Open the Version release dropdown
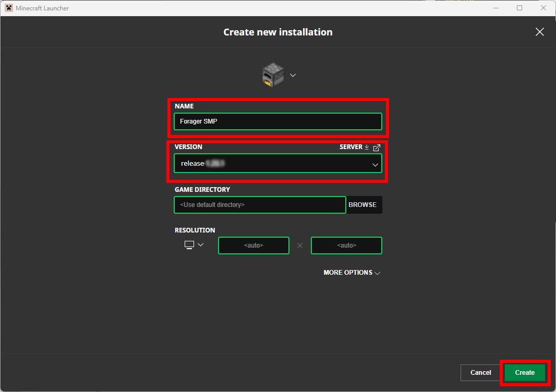The image size is (556, 392). point(278,163)
